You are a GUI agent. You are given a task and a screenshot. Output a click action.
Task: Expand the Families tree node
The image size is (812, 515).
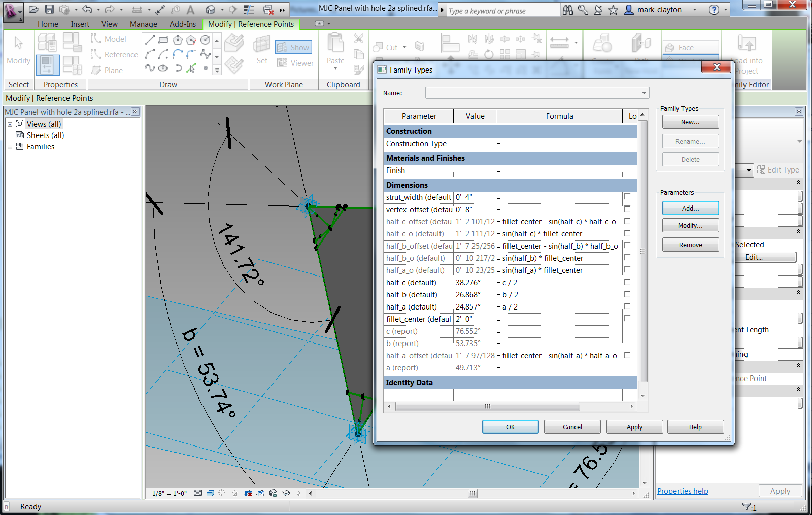[x=10, y=147]
